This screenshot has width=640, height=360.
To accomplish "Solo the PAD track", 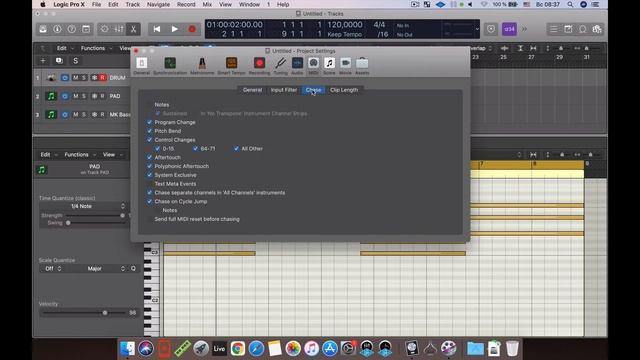I will (84, 96).
